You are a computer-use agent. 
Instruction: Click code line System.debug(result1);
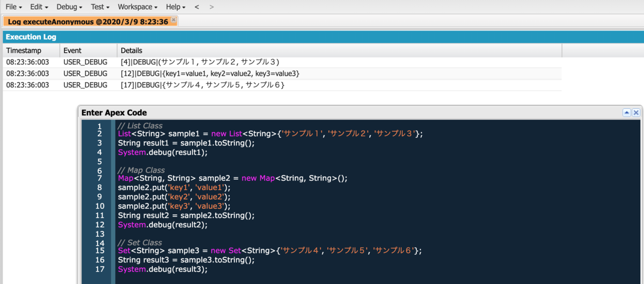(x=162, y=152)
